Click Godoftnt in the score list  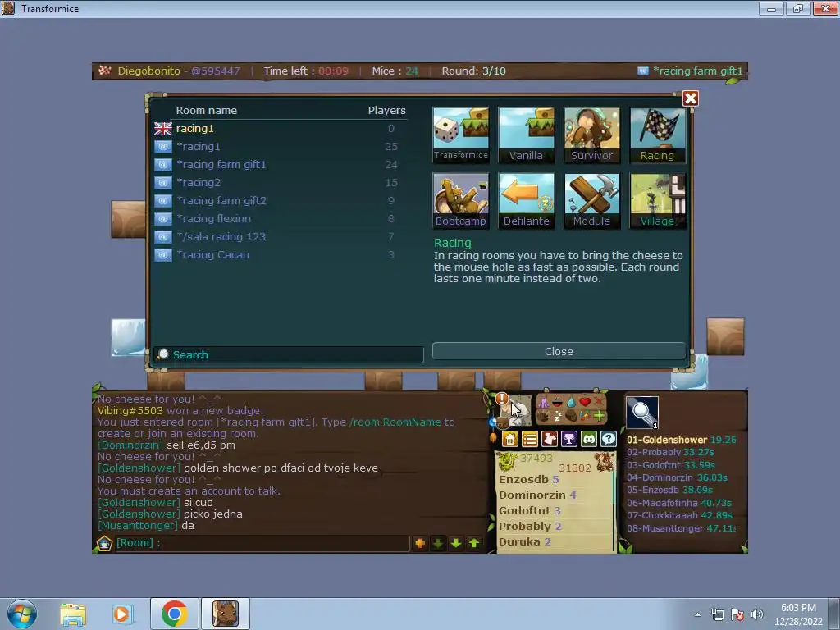[524, 510]
